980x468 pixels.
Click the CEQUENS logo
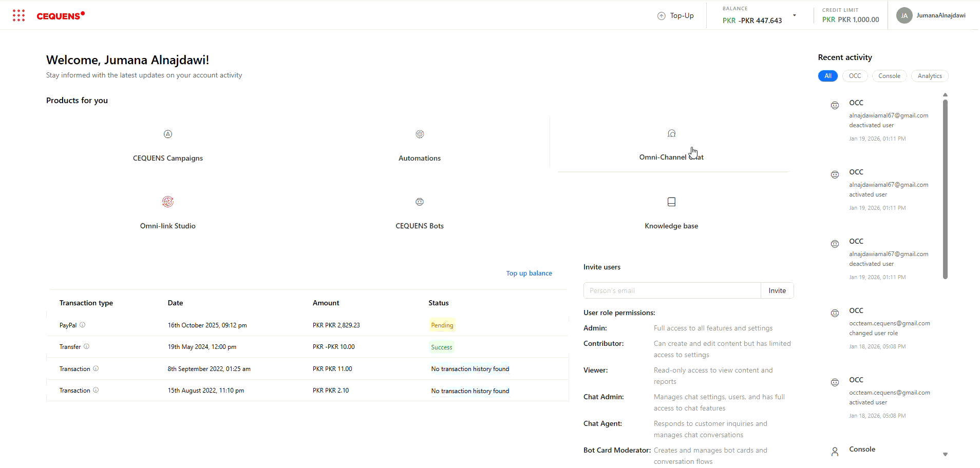click(x=61, y=16)
